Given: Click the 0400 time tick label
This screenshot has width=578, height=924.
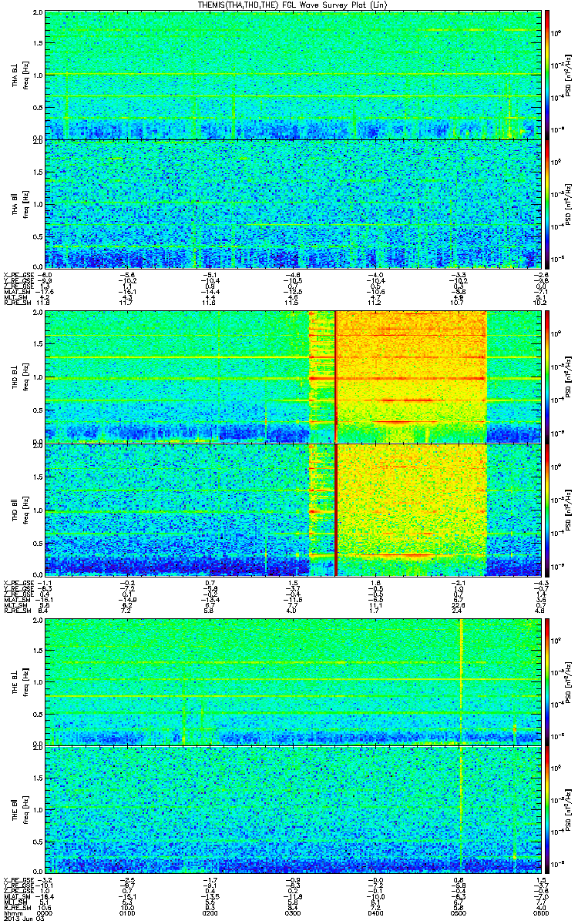Looking at the screenshot, I should click(375, 914).
